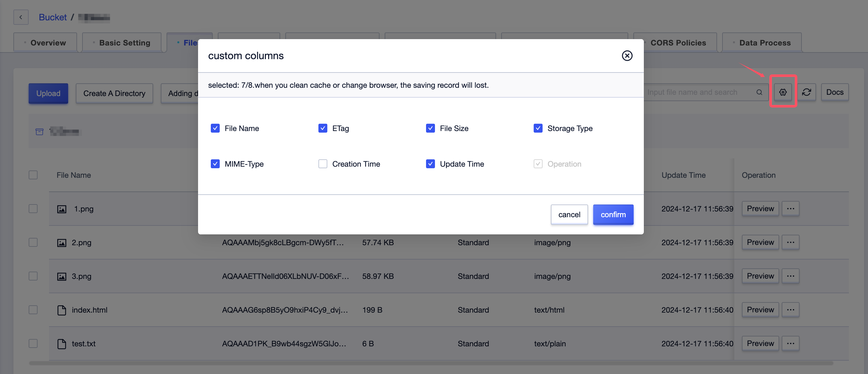
Task: Uncheck the Storage Type column checkbox
Action: coord(538,128)
